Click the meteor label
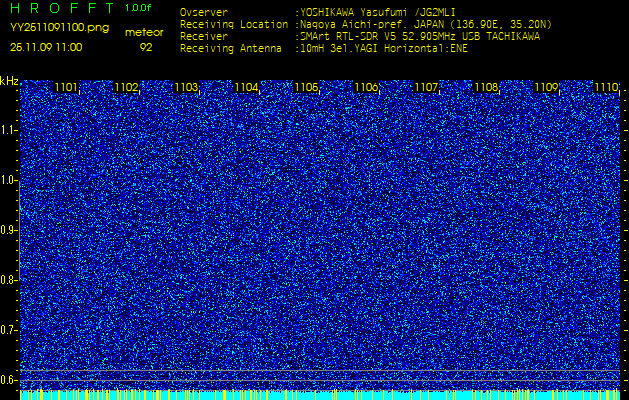This screenshot has height=400, width=629. (144, 33)
